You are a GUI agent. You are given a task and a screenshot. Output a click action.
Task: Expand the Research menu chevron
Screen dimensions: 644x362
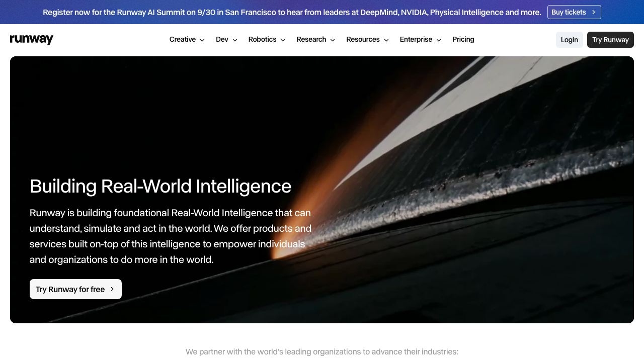[333, 40]
